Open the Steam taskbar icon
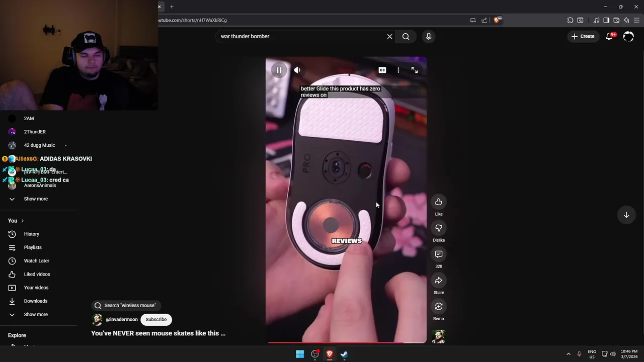This screenshot has width=644, height=362. (344, 354)
